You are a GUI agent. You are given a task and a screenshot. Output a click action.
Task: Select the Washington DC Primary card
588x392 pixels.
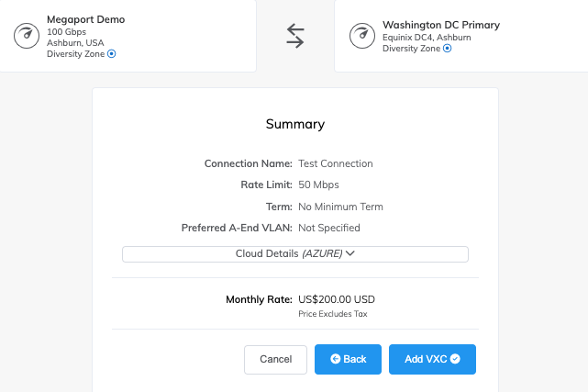pyautogui.click(x=461, y=36)
